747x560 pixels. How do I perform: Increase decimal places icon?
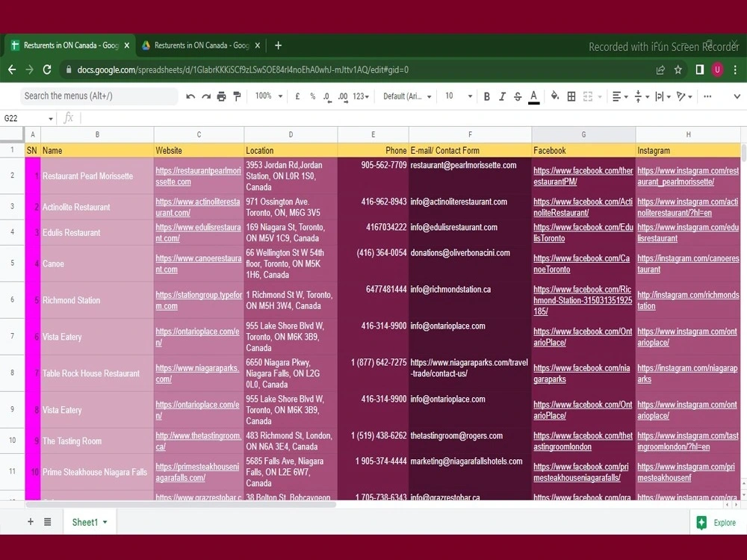point(343,96)
